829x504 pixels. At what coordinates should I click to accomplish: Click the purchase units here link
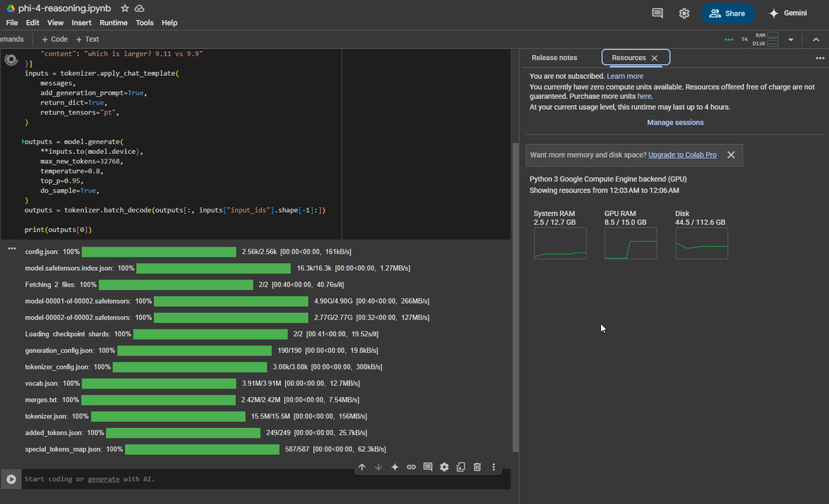(645, 97)
